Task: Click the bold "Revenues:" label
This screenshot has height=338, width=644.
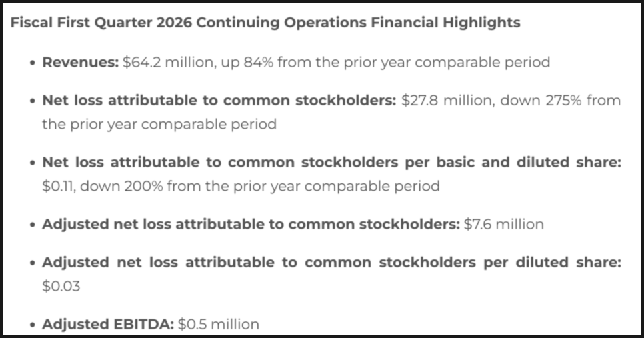Action: 80,62
